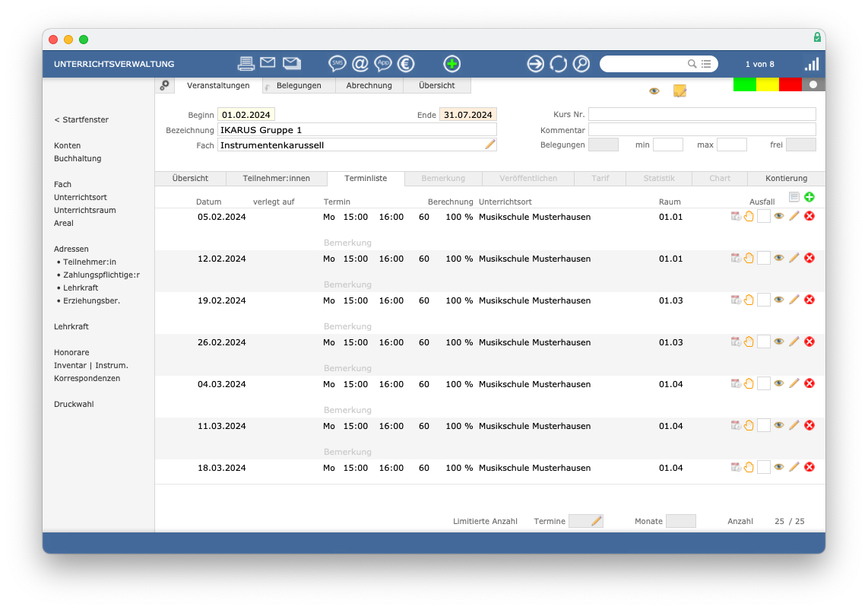Open the top Übersicht tab next to Abrechnung
The height and width of the screenshot is (610, 868).
tap(437, 85)
